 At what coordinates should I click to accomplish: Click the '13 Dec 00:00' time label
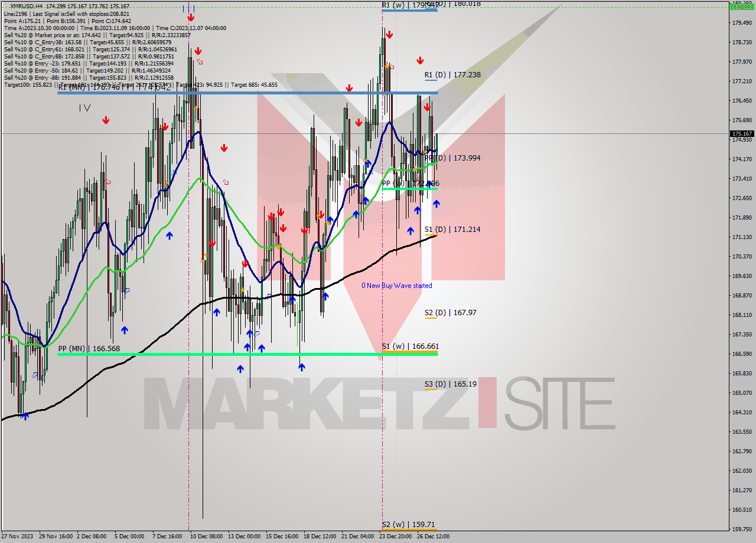pyautogui.click(x=243, y=537)
